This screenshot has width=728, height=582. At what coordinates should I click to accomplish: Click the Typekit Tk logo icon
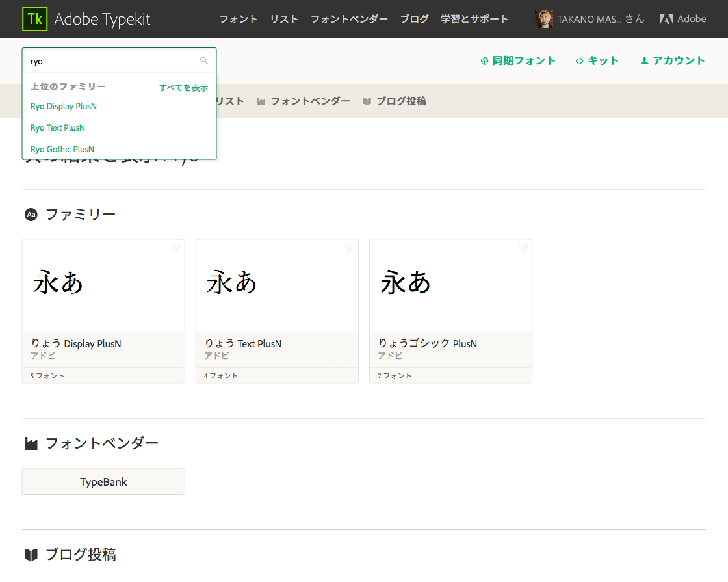tap(35, 19)
